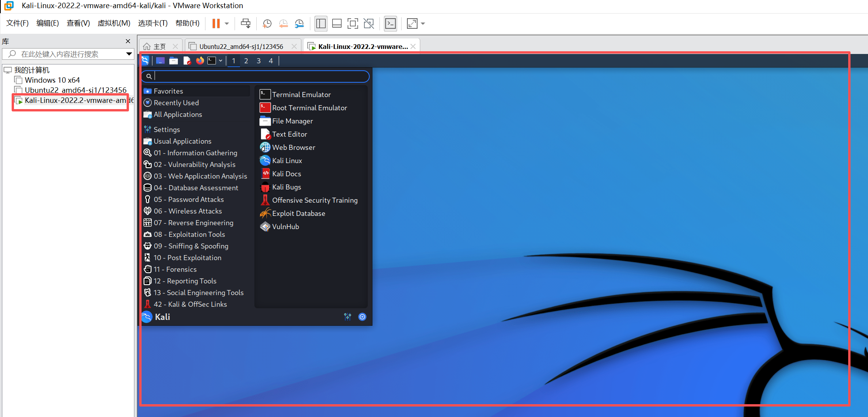Open 01 - Information Gathering category

[196, 153]
